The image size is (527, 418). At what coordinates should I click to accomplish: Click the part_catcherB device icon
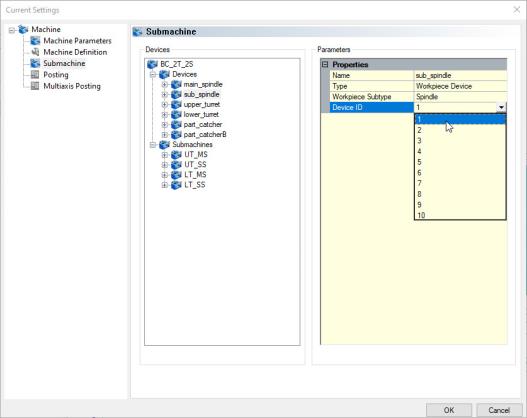[x=176, y=135]
